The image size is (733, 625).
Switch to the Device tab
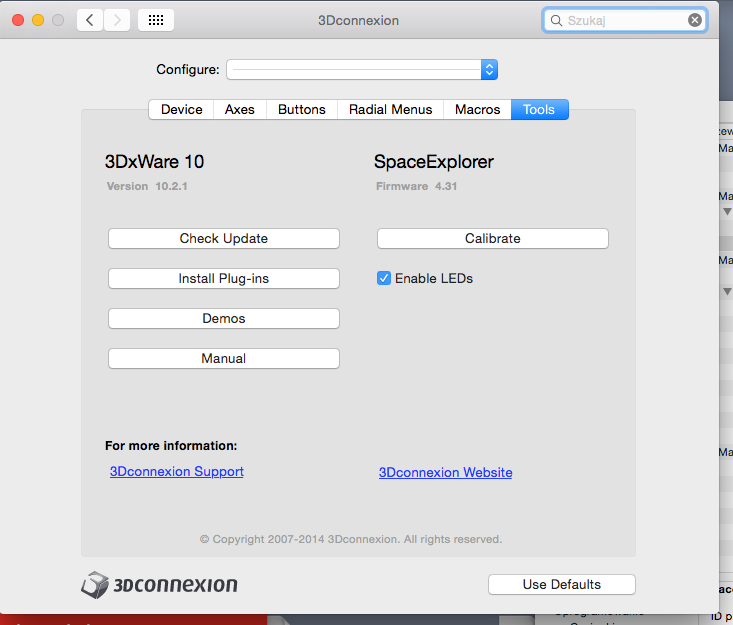click(x=181, y=109)
